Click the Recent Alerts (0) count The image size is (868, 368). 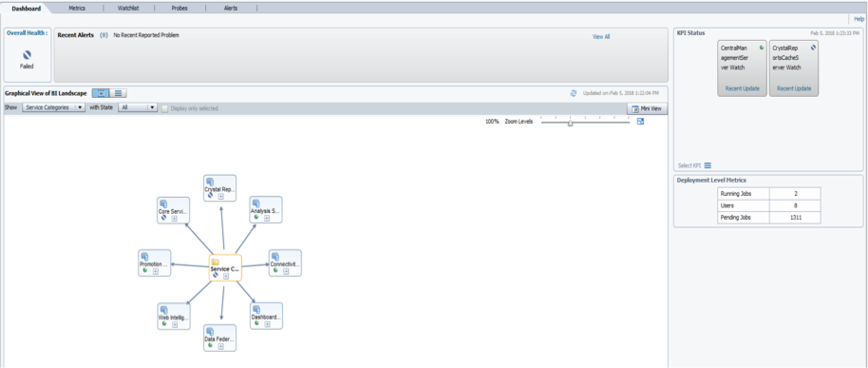(x=104, y=35)
